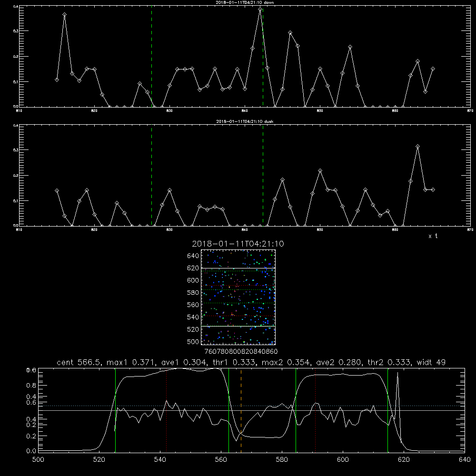Click the 'dawn' plot title text
This screenshot has height=476, width=476.
pyautogui.click(x=245, y=2)
